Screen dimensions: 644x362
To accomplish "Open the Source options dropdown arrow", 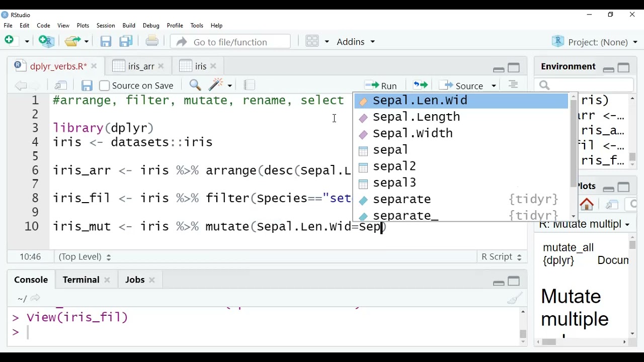I will [494, 86].
